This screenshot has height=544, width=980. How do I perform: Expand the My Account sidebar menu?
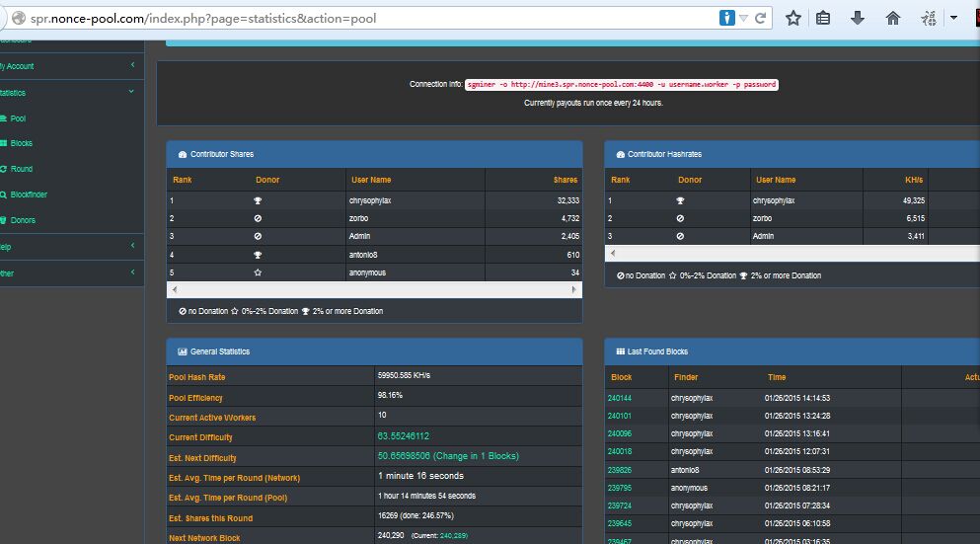coord(72,65)
